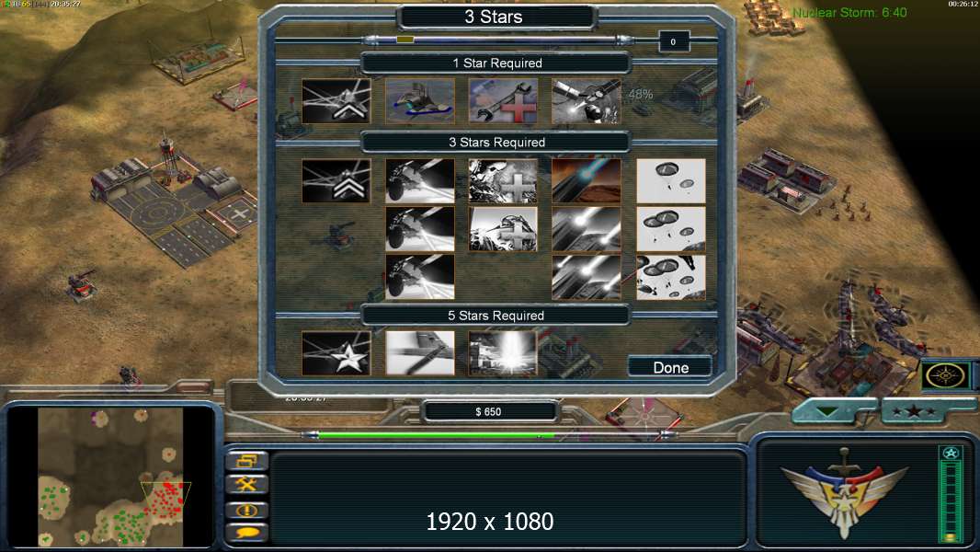
Task: Open the chat speech bubble button
Action: [x=247, y=533]
